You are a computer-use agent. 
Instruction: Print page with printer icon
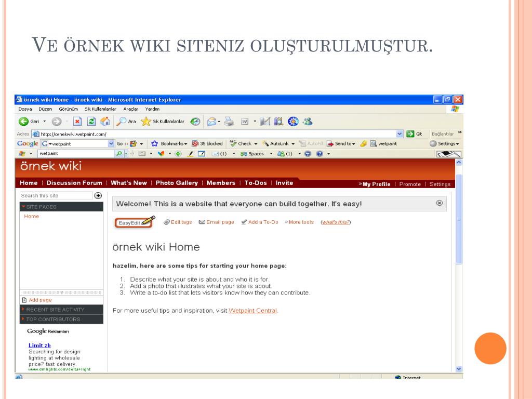click(x=229, y=122)
